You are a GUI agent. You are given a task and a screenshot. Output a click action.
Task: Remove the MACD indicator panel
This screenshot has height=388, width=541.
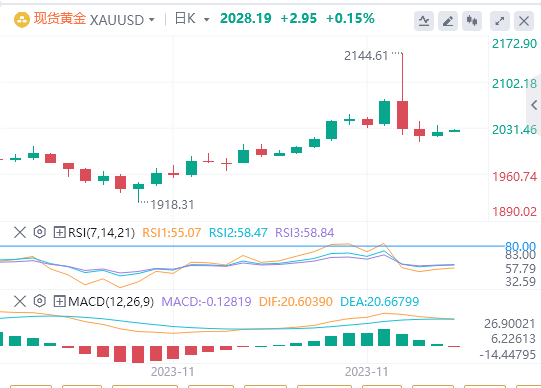(x=20, y=301)
